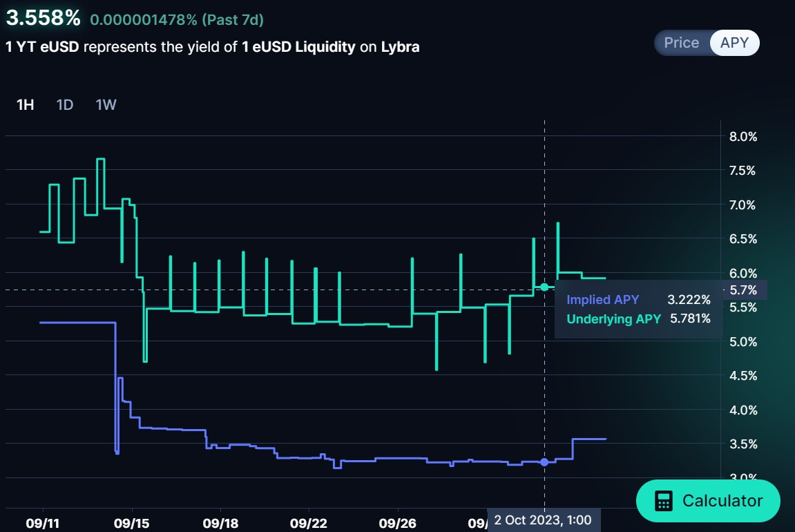Click the 8.0% y-axis label
795x532 pixels.
[x=743, y=136]
